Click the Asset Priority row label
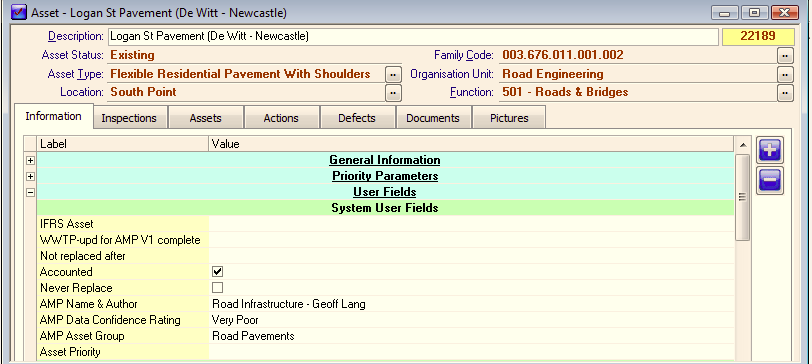 pyautogui.click(x=70, y=352)
